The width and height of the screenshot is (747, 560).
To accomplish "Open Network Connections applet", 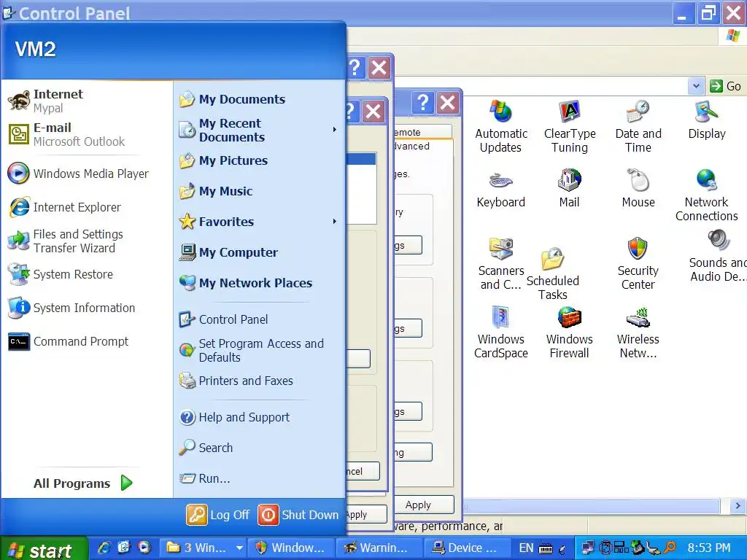I will click(706, 195).
